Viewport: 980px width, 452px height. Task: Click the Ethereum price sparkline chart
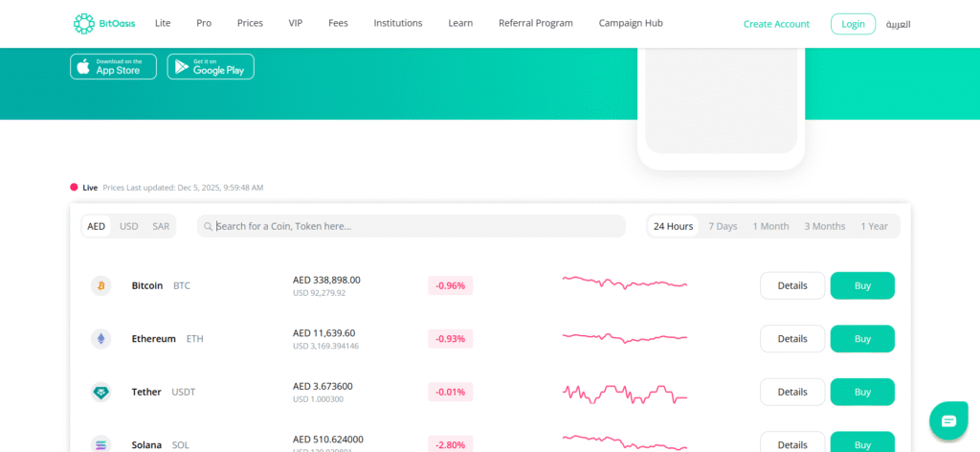[x=625, y=338]
